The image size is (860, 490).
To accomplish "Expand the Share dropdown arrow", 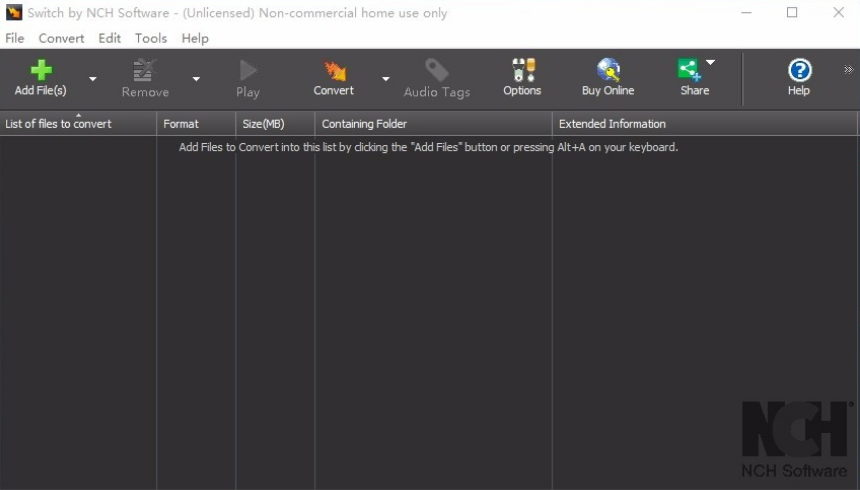I will pyautogui.click(x=710, y=63).
